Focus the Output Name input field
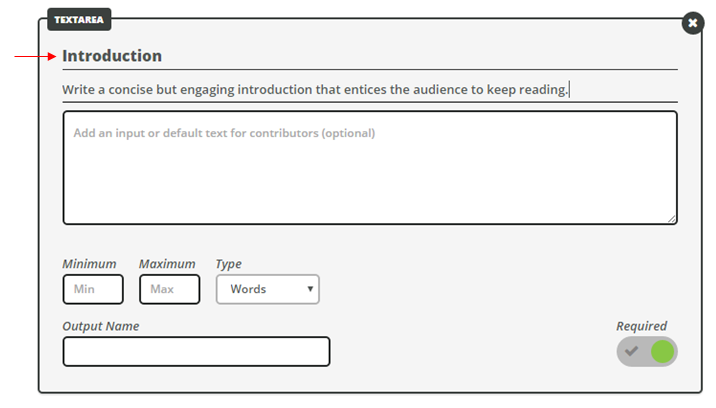The height and width of the screenshot is (408, 716). tap(196, 351)
